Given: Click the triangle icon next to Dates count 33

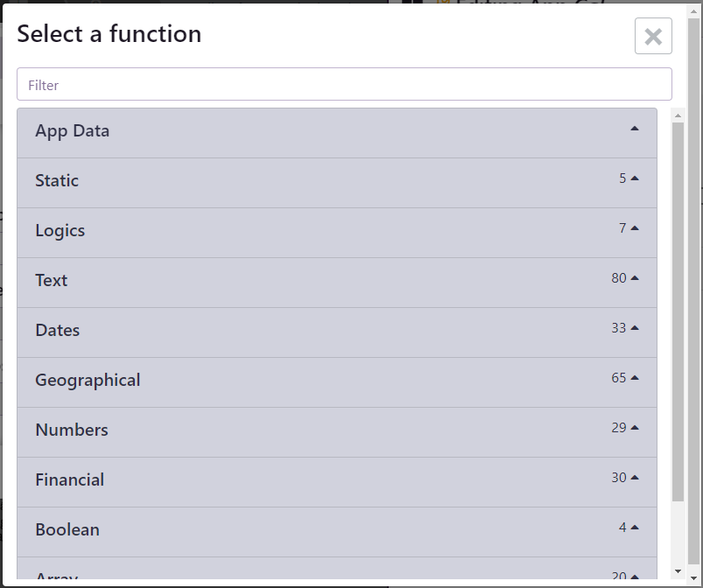Looking at the screenshot, I should pos(635,328).
